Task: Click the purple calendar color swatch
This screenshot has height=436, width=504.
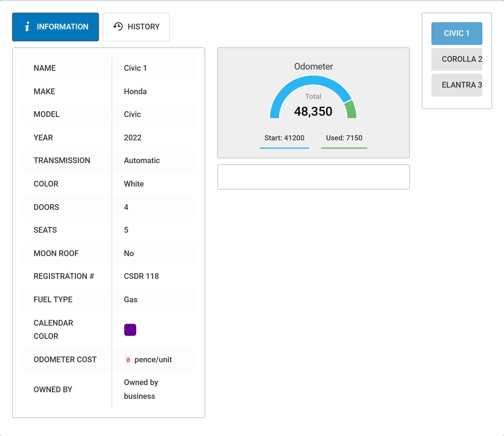Action: [130, 330]
